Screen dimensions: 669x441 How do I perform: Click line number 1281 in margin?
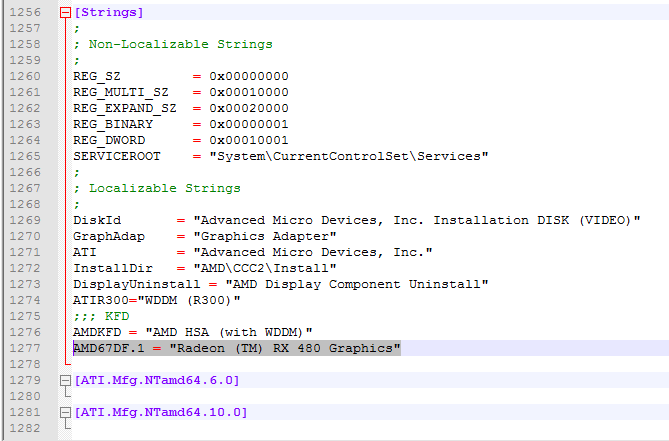click(x=25, y=412)
